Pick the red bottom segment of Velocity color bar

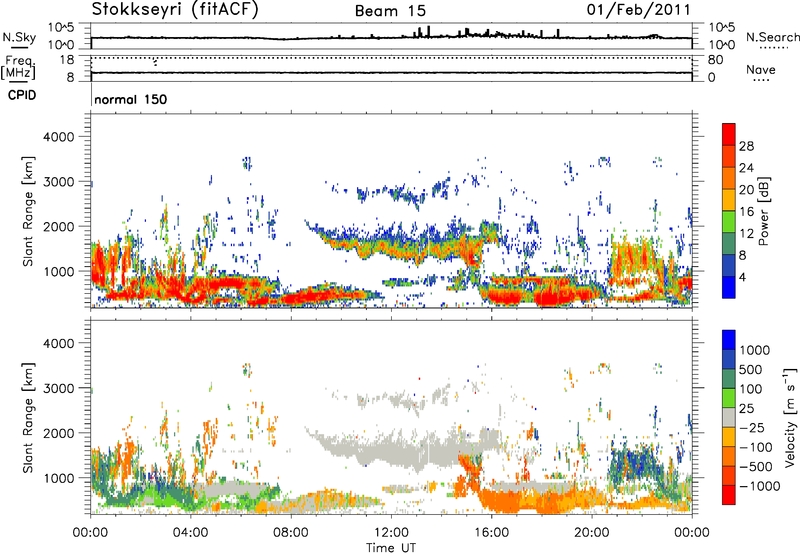point(729,495)
